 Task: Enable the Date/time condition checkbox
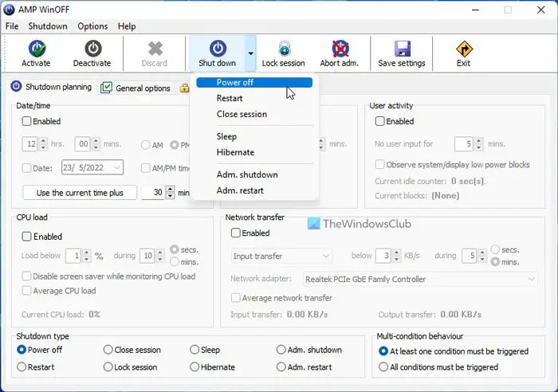[26, 121]
